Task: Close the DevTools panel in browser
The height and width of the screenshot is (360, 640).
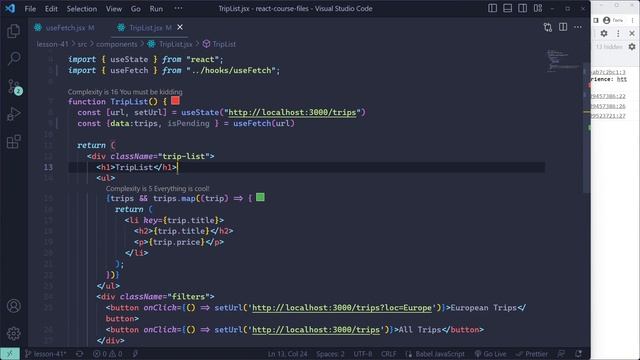Action: (632, 33)
